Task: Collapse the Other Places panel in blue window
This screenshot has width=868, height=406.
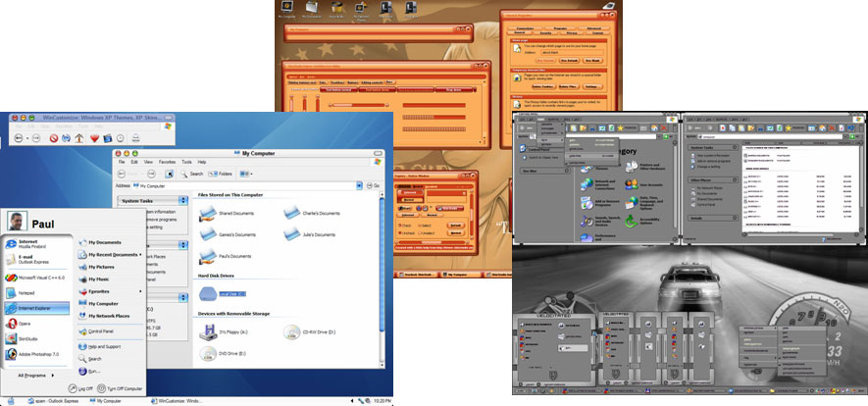Action: point(182,244)
